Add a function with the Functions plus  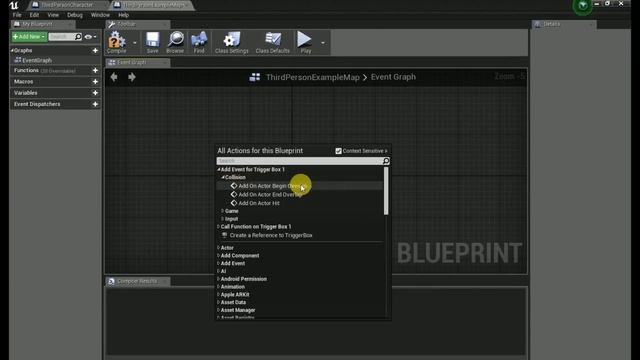(x=95, y=70)
